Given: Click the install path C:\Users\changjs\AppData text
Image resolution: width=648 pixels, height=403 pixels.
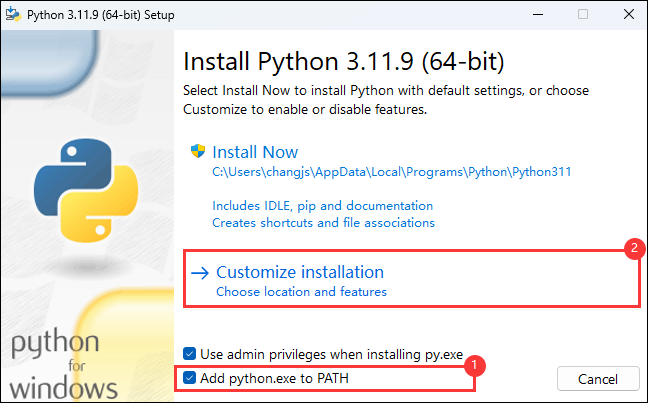Looking at the screenshot, I should click(x=391, y=172).
